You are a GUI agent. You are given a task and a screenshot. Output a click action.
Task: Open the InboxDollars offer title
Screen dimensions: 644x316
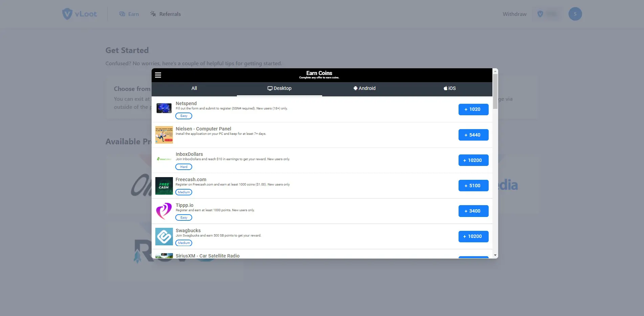coord(189,154)
